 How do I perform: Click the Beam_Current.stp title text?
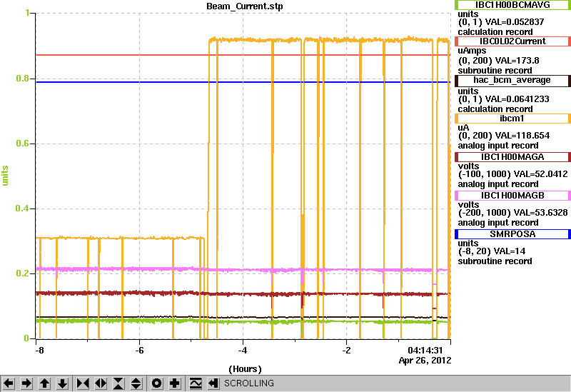(x=244, y=6)
